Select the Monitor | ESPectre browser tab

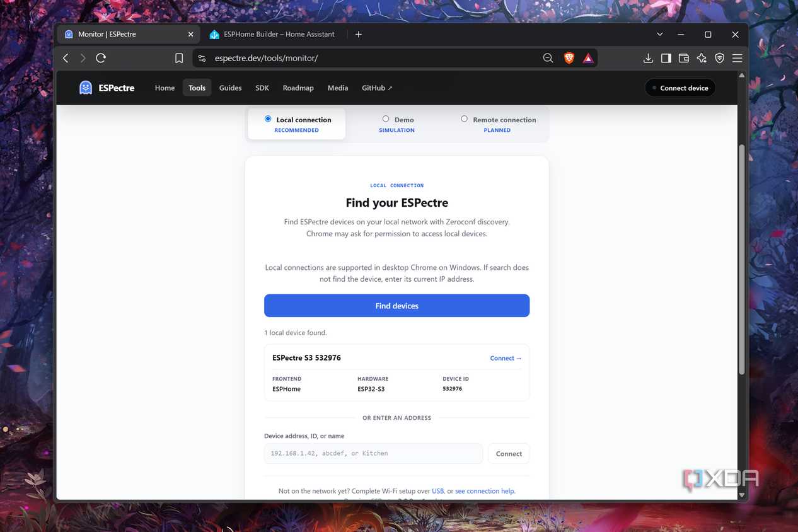coord(129,35)
